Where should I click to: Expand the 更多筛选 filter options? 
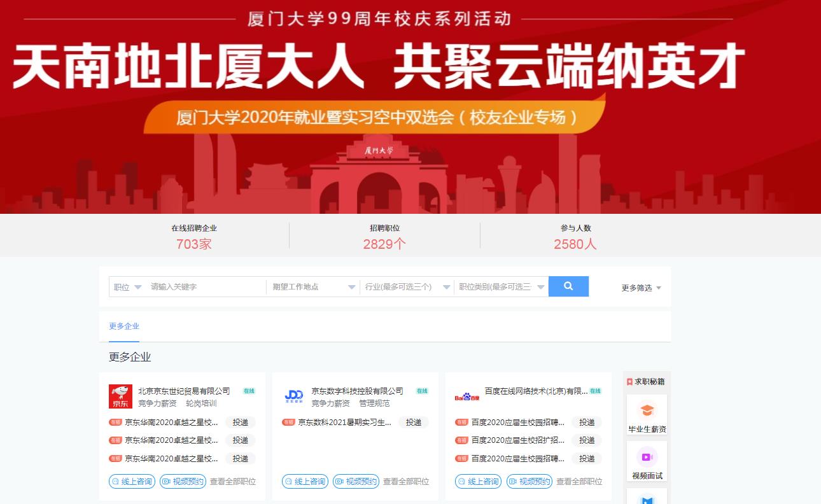pos(641,288)
